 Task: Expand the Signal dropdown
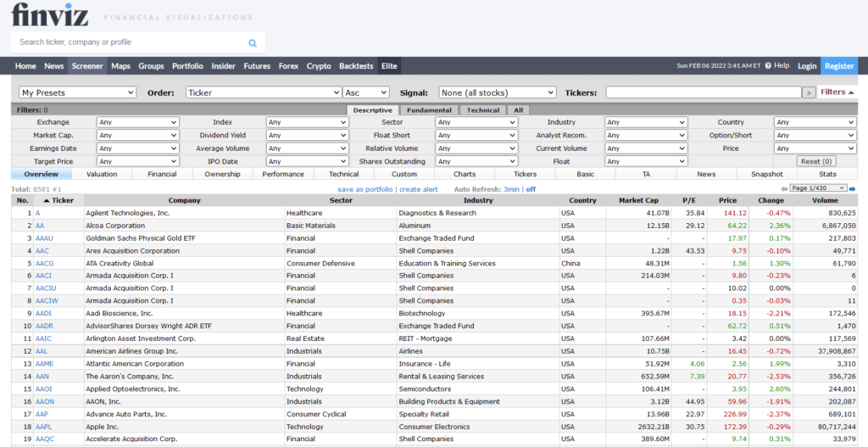click(x=498, y=92)
